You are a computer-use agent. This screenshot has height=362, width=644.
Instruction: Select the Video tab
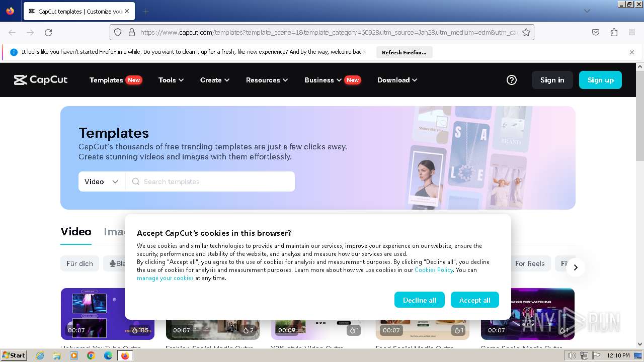click(x=76, y=232)
